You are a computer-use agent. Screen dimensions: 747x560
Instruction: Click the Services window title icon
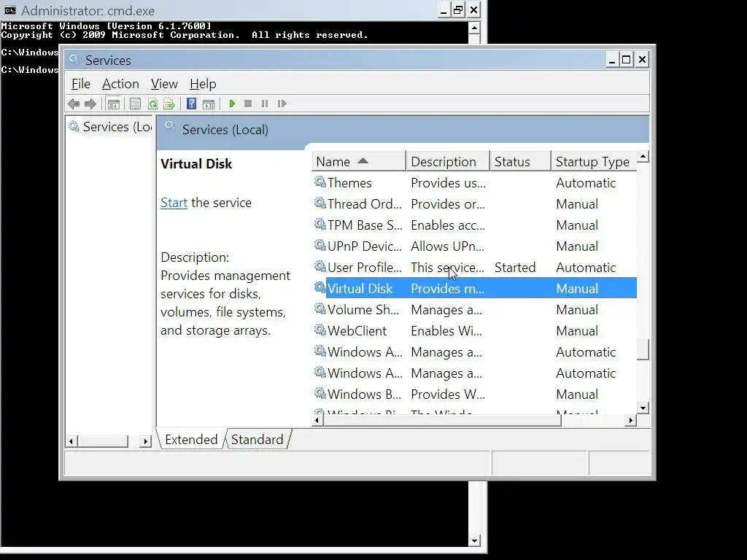click(74, 60)
